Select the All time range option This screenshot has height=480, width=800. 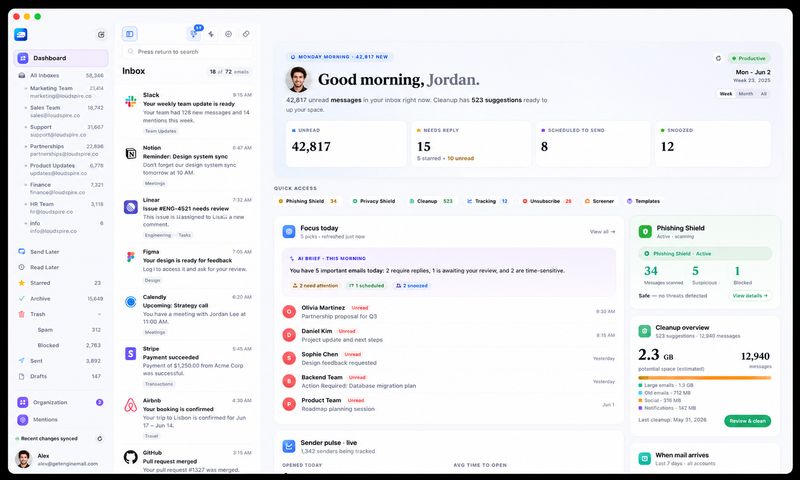coord(764,94)
